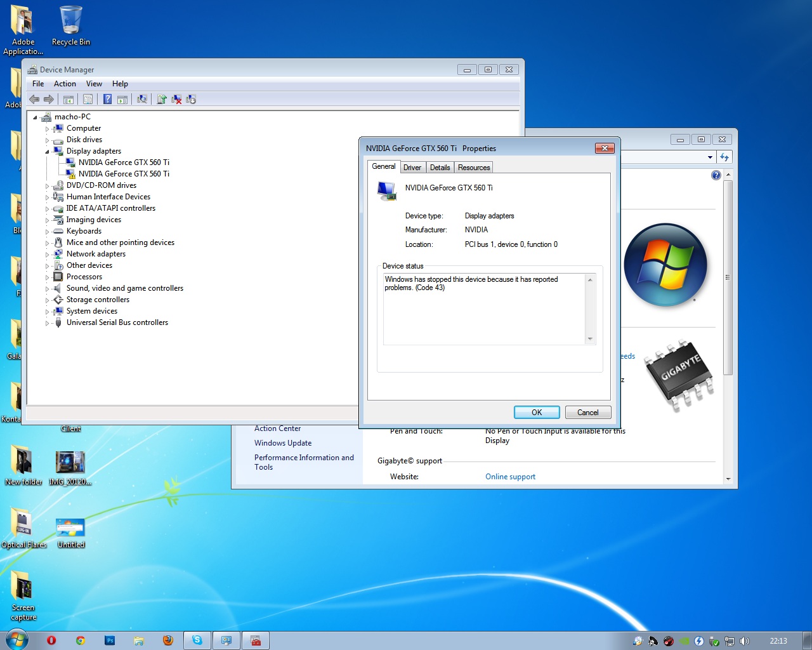Expand Universal Serial Bus controllers node
Viewport: 812px width, 650px height.
[x=47, y=323]
